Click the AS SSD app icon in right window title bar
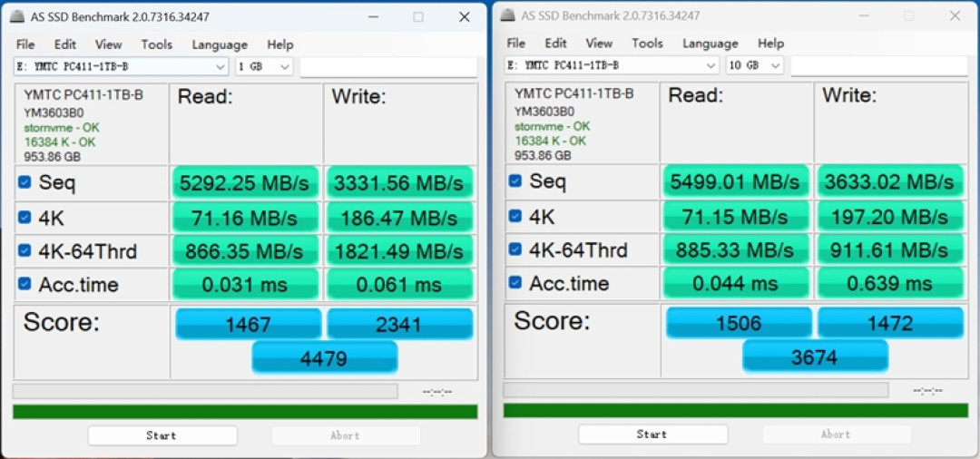 click(x=508, y=15)
